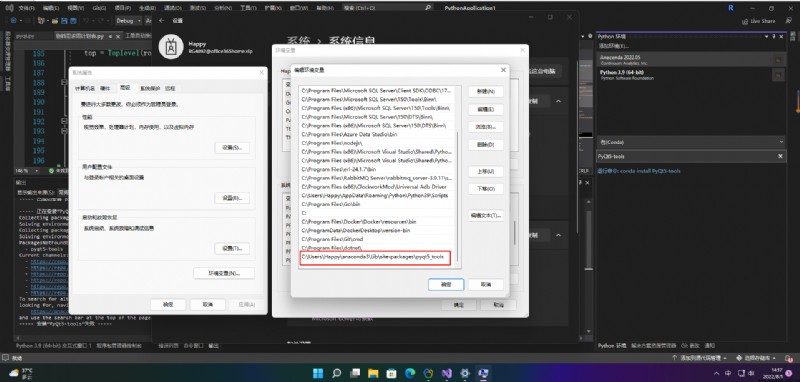Switch to 高级 tab in System Properties
Screen dimensions: 800x382
[x=126, y=88]
